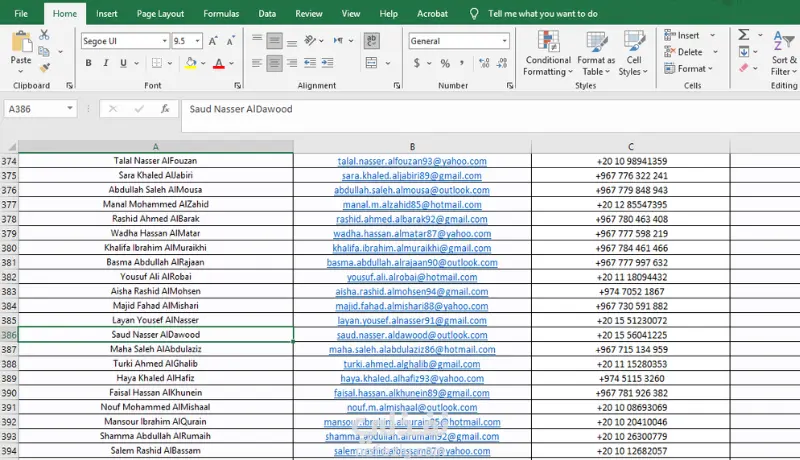Apply Comma Style

[x=462, y=63]
